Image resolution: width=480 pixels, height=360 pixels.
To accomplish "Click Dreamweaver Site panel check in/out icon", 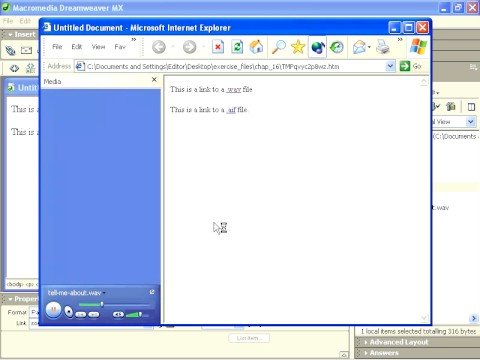I will pos(451,107).
